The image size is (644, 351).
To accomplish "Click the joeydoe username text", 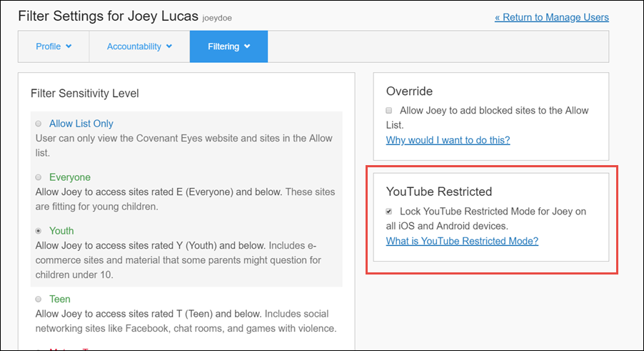I will point(217,18).
